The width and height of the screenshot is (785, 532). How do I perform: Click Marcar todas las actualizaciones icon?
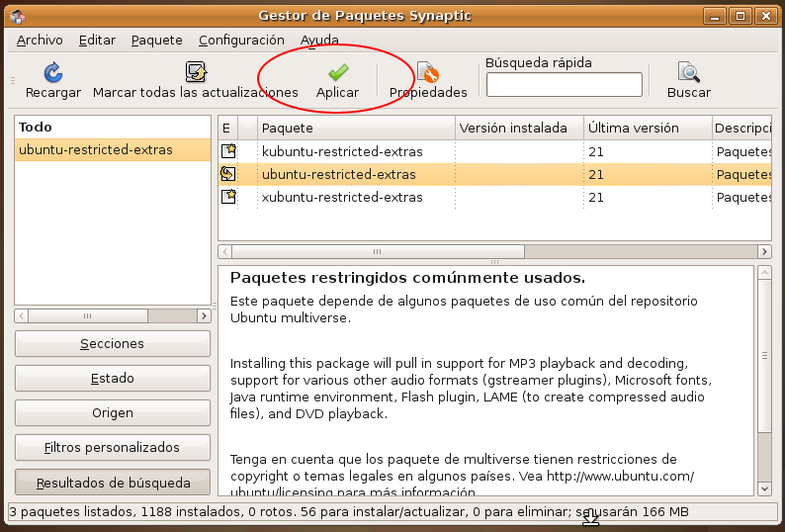(x=195, y=72)
